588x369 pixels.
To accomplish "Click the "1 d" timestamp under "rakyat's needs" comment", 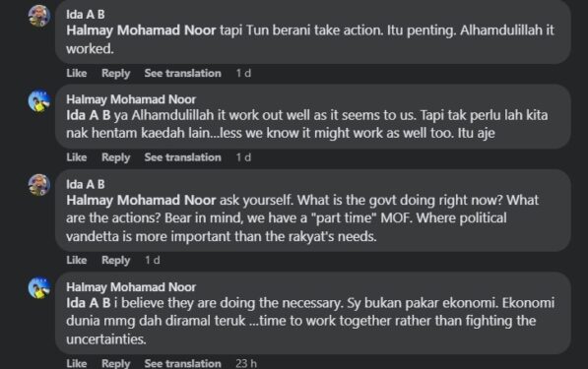I will click(153, 260).
